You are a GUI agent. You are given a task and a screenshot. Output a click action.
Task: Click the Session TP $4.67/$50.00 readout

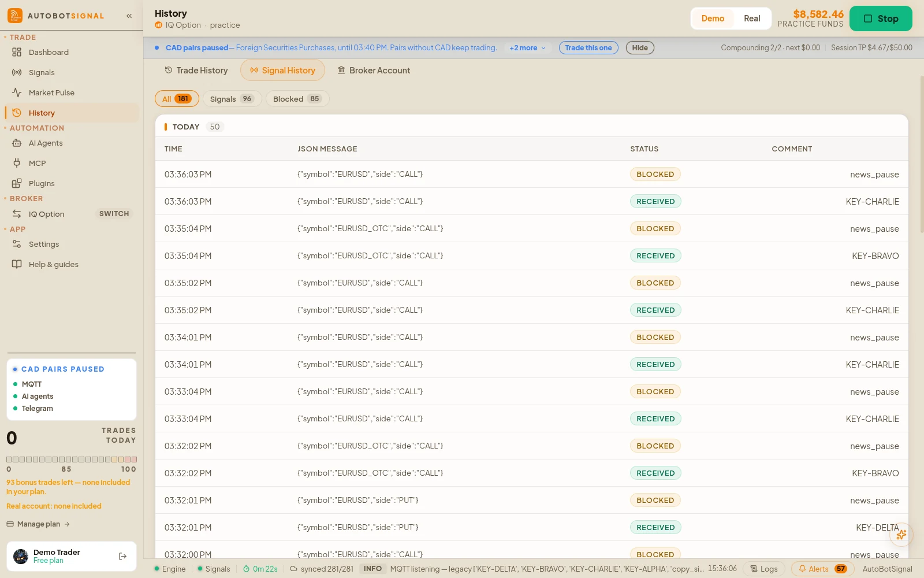point(871,48)
